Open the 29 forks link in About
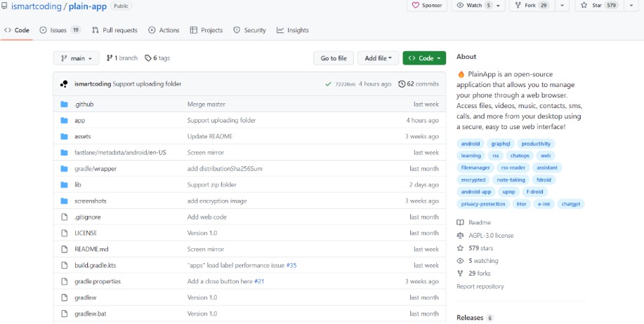Screen dimensions: 644x324 tap(473, 274)
